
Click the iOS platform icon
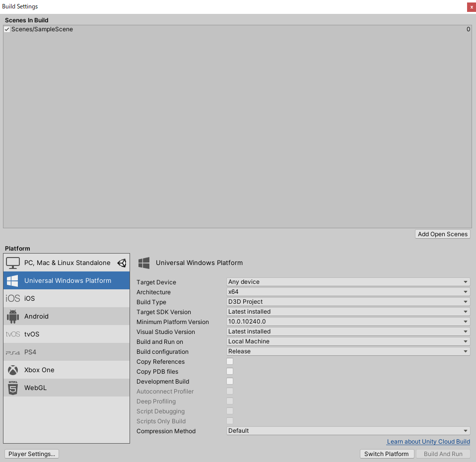tap(13, 298)
